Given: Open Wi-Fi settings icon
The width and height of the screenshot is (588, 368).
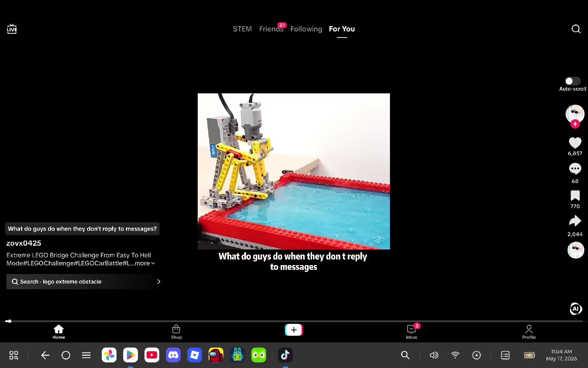Looking at the screenshot, I should 455,355.
